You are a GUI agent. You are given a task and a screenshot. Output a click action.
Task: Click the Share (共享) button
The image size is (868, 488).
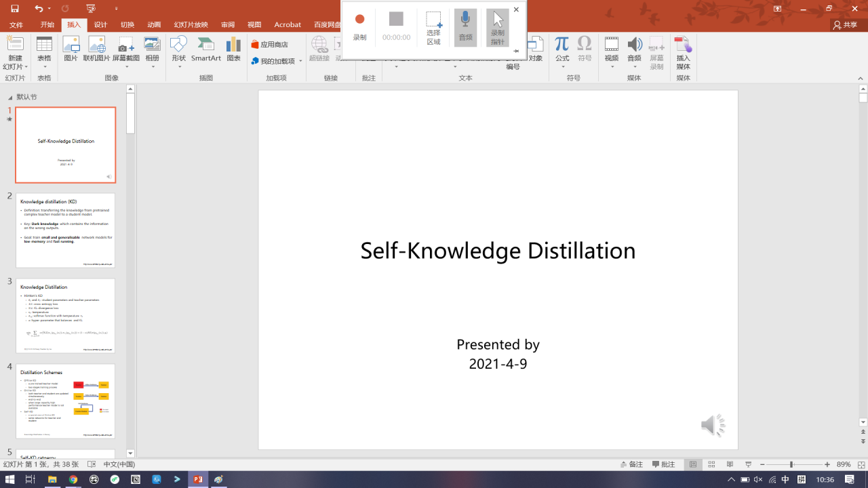[x=846, y=24]
